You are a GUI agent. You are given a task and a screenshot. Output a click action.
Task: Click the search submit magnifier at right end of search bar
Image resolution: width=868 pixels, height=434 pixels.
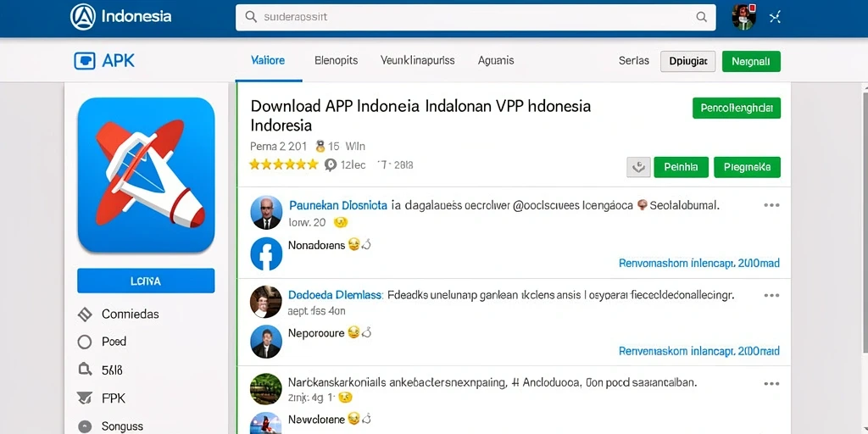point(701,17)
